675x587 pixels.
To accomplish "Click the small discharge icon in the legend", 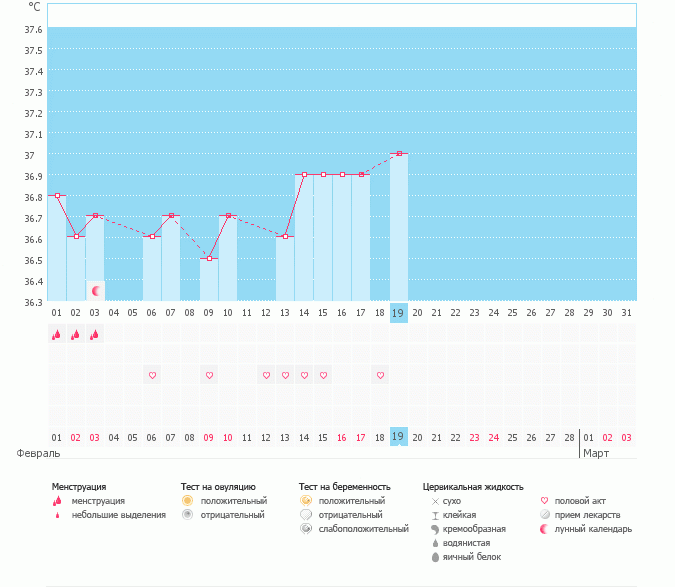I will tap(57, 516).
